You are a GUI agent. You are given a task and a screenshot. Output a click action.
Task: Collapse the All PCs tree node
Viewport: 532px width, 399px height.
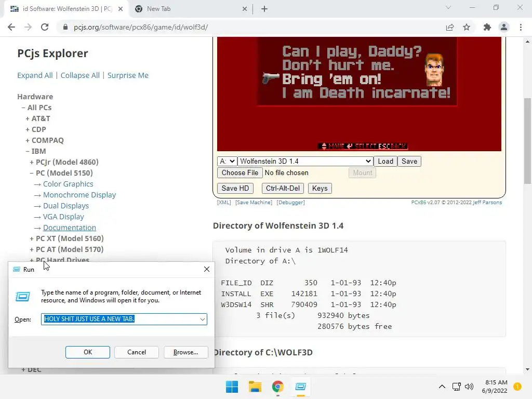[36, 108]
